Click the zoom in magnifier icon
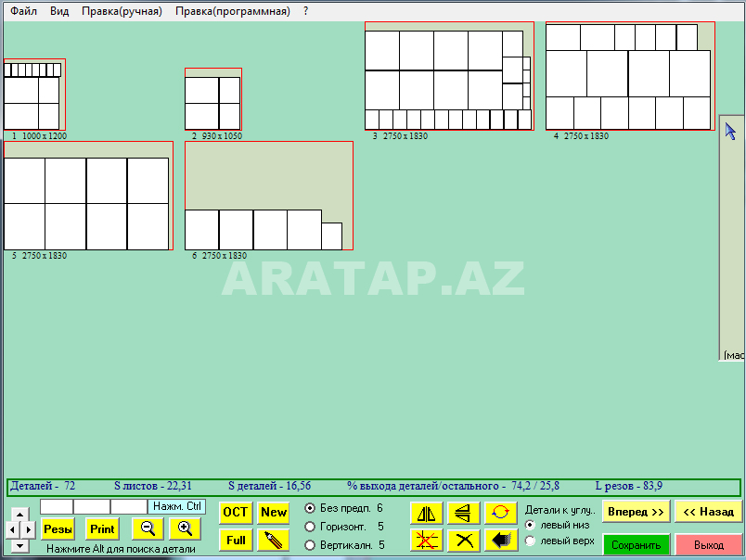Image resolution: width=746 pixels, height=560 pixels. [185, 528]
